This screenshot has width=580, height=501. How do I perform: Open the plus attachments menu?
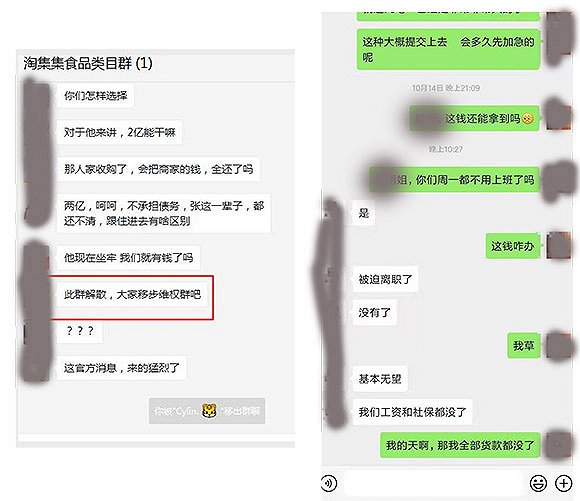(563, 483)
